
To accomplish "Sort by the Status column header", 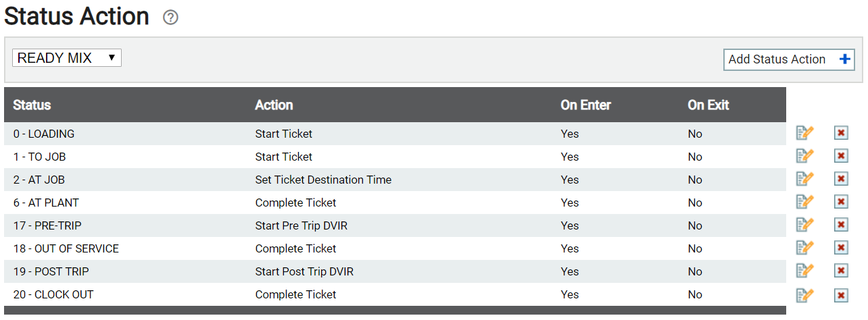I will click(x=32, y=105).
